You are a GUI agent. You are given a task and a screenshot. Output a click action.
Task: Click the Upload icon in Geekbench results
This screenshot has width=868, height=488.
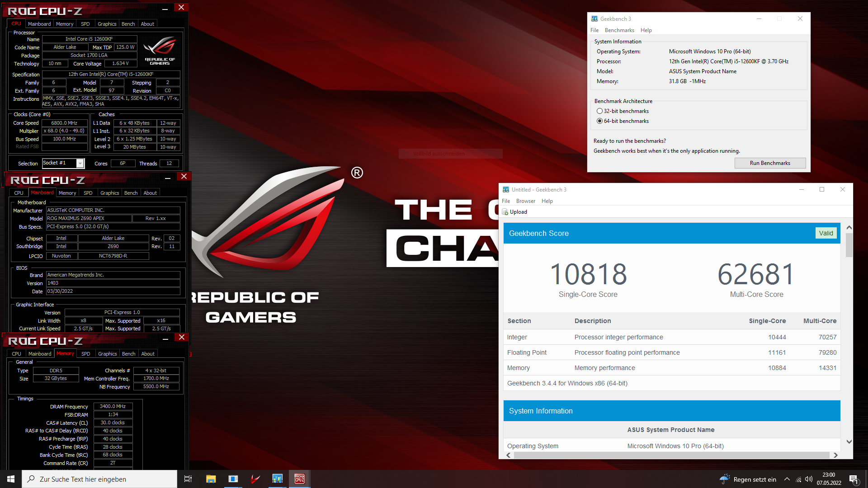pyautogui.click(x=505, y=212)
